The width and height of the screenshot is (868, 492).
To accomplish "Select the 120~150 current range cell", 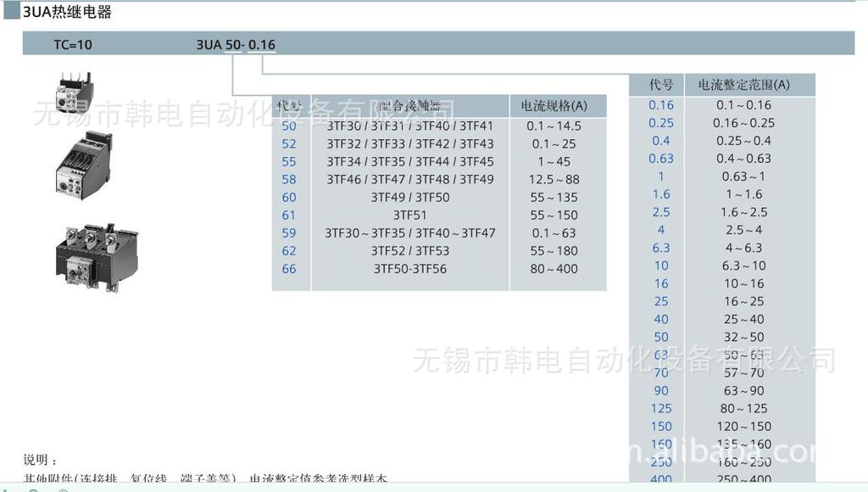I will (x=743, y=426).
